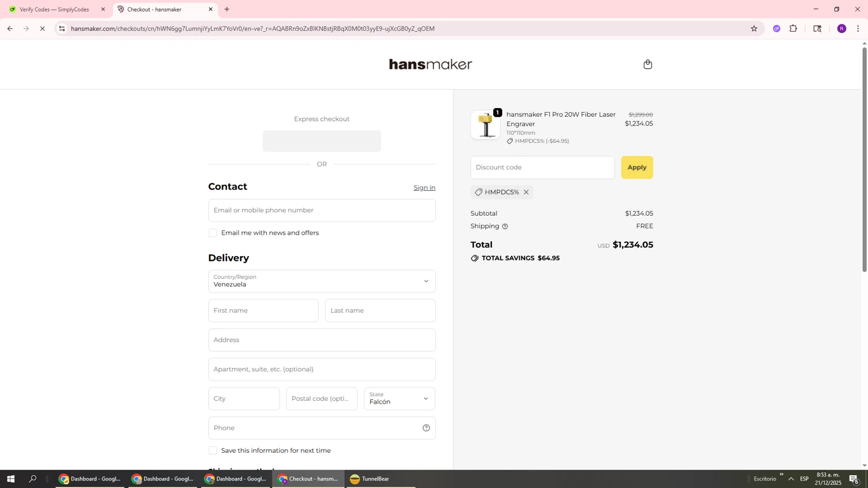Switch to the first Dashboard Google taskbar window

click(x=90, y=479)
